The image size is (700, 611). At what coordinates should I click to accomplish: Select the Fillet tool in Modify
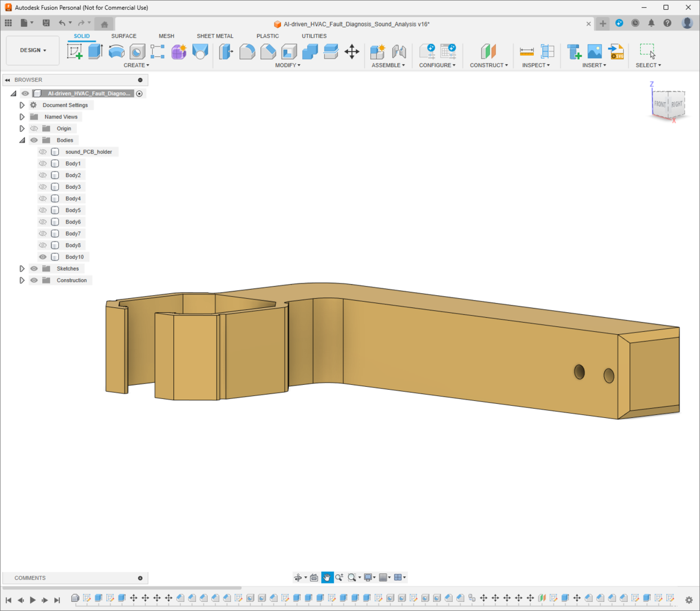click(x=247, y=51)
